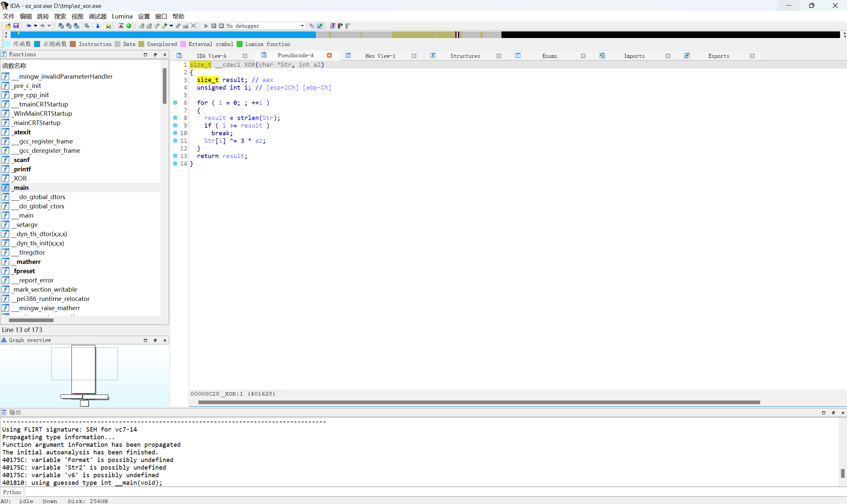Open the 调试器 menu
Screen dimensions: 847x504
coord(98,16)
